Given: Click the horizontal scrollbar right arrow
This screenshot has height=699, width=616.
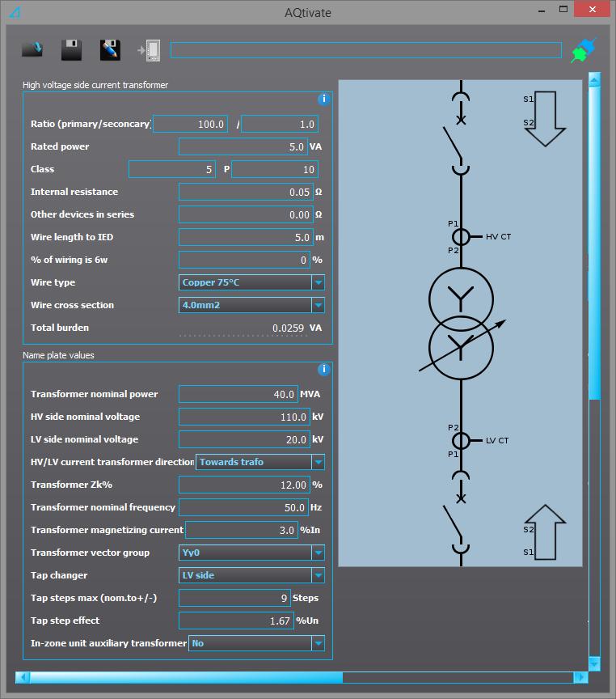Looking at the screenshot, I should tap(580, 678).
